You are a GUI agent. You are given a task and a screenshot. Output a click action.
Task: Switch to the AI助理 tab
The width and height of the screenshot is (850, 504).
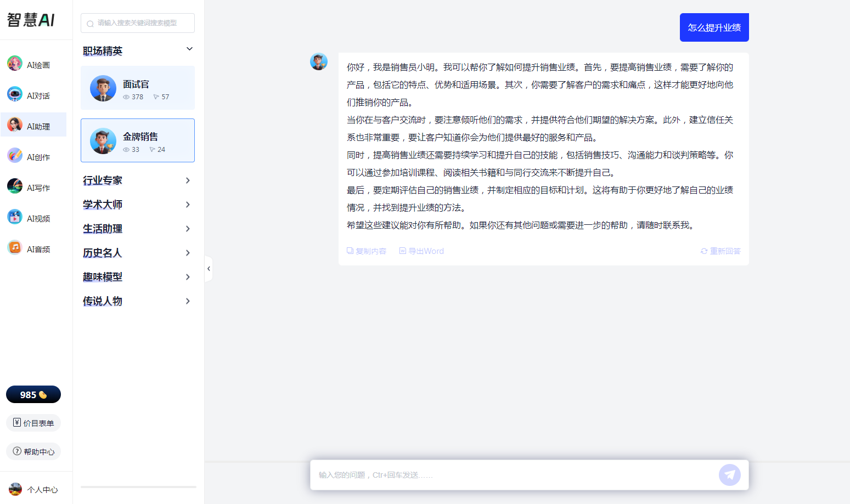pyautogui.click(x=33, y=125)
